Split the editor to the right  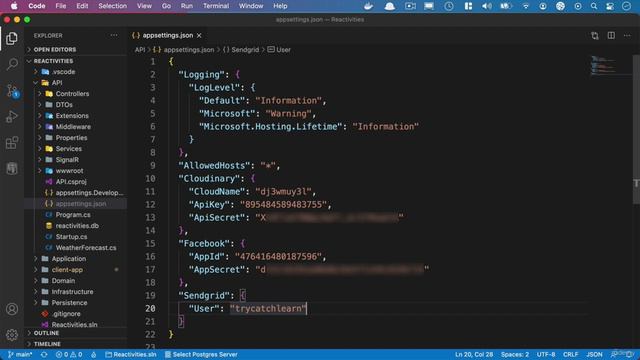(x=611, y=36)
